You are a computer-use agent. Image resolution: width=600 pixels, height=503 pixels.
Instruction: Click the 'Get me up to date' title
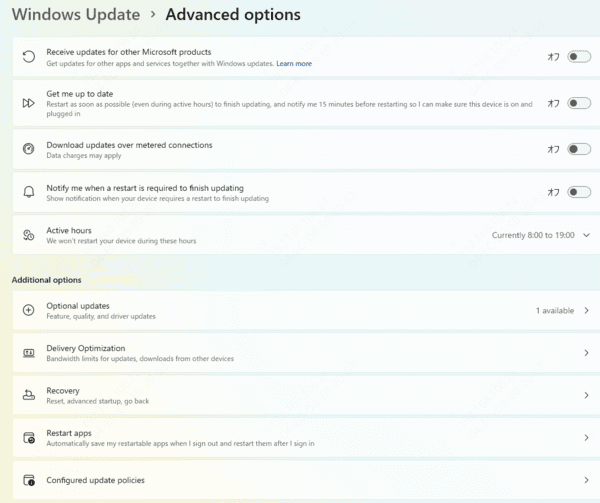80,94
